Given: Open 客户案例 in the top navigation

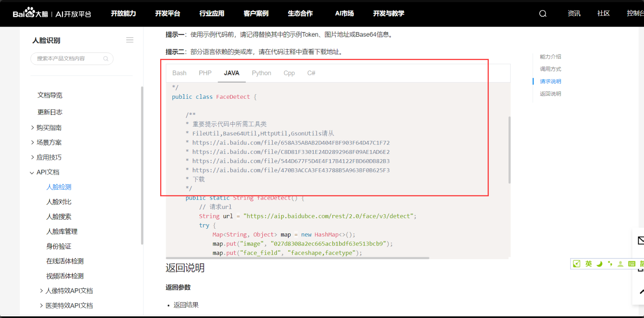Looking at the screenshot, I should point(256,13).
